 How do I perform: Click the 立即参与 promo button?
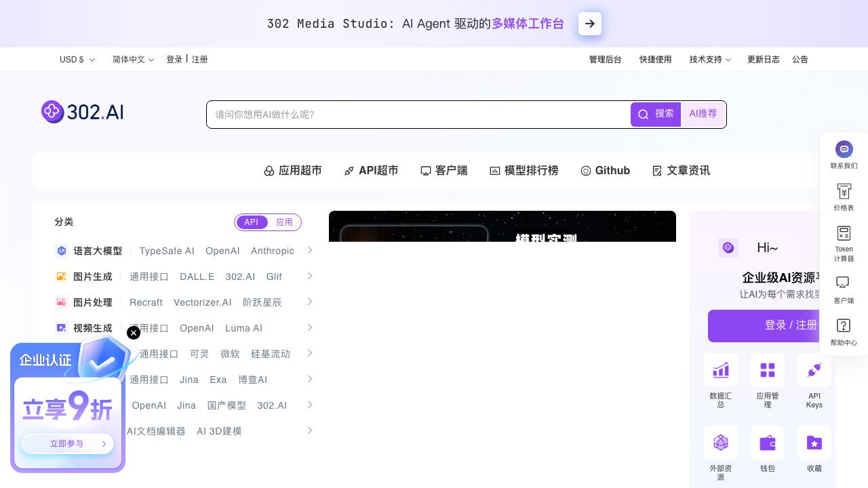pyautogui.click(x=68, y=444)
